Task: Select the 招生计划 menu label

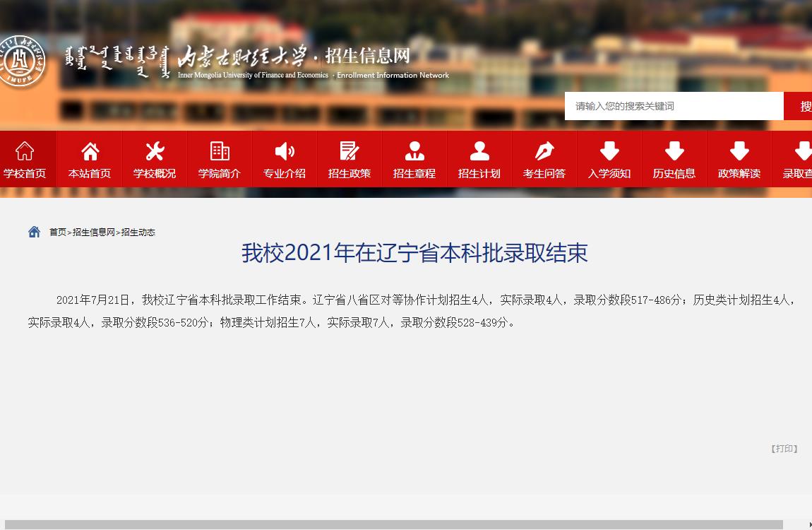Action: [x=479, y=174]
